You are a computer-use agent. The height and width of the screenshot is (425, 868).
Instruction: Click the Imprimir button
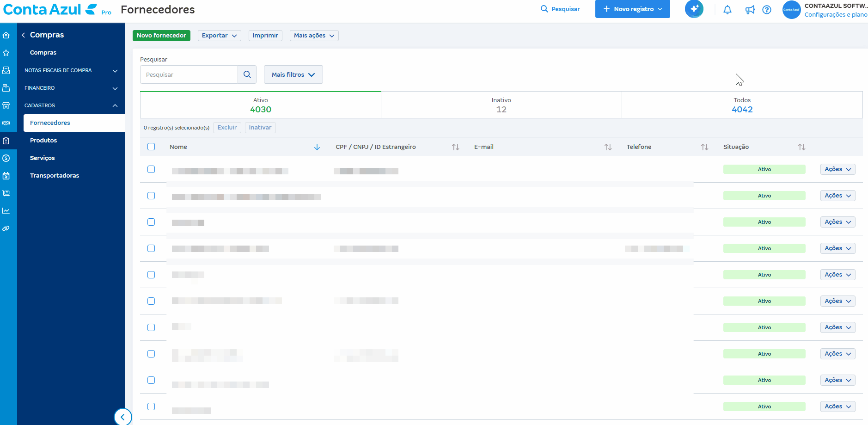tap(265, 36)
